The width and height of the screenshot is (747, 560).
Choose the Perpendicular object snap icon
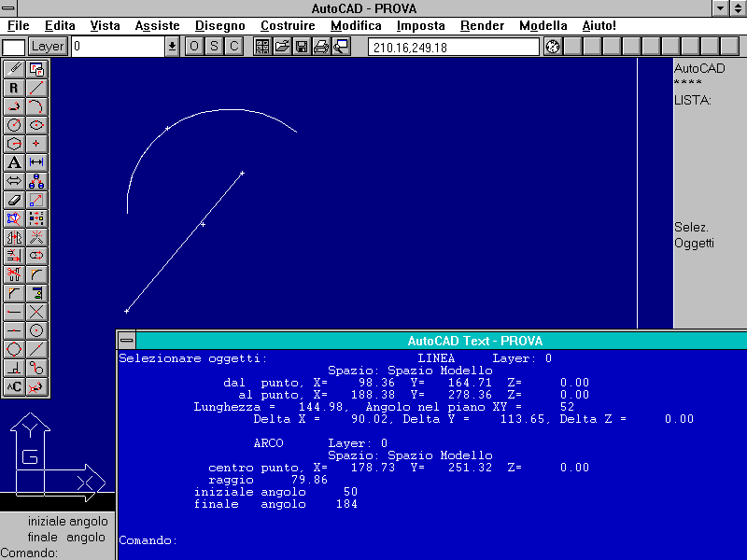coord(14,368)
